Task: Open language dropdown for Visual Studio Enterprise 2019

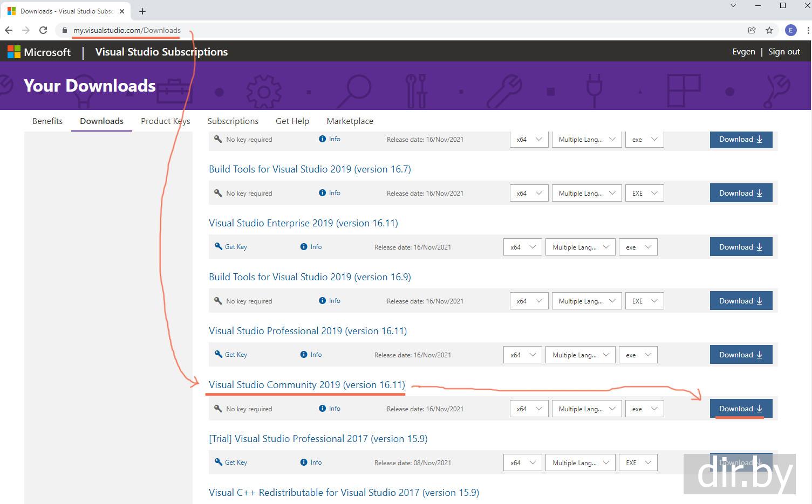Action: [579, 247]
